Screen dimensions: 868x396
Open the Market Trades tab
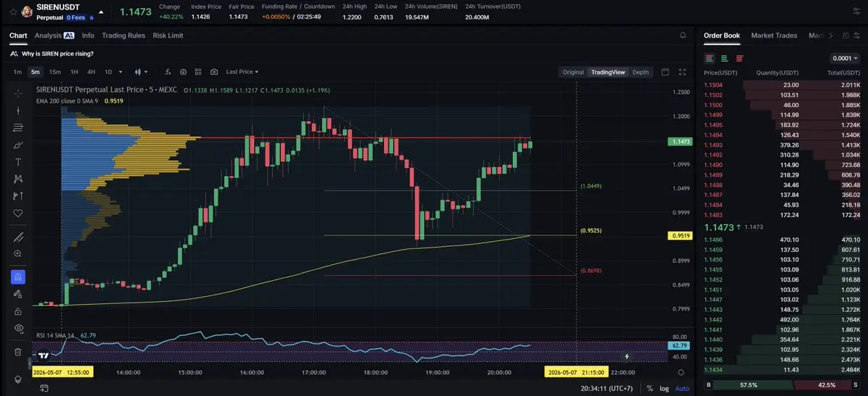[774, 35]
